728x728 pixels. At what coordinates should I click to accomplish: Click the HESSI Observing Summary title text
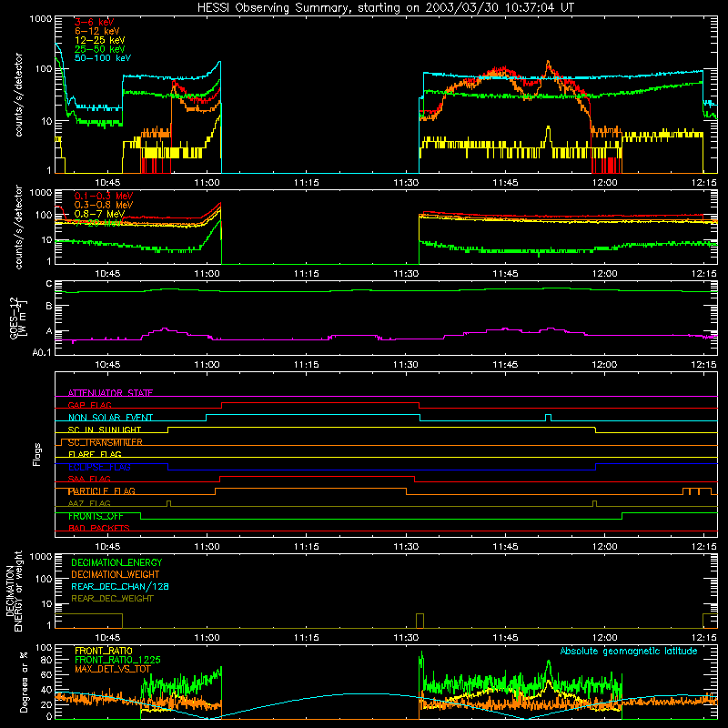(385, 7)
